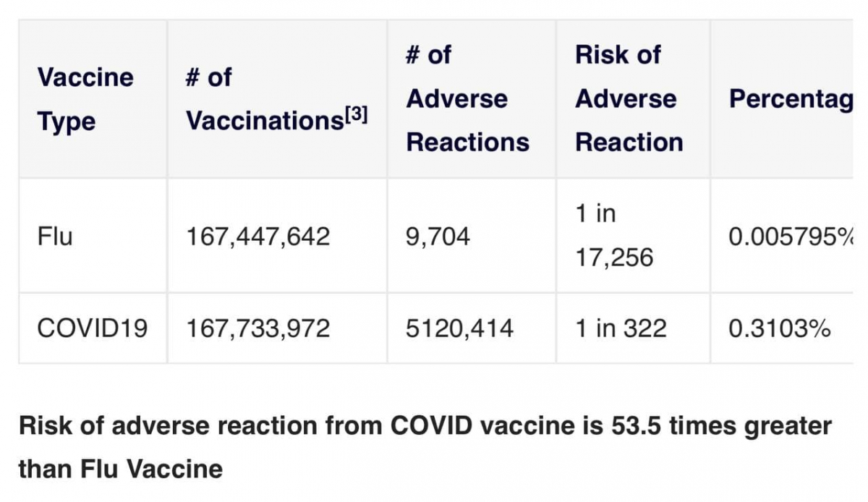Select the 0.3103% percentage cell
This screenshot has width=868, height=502.
779,329
